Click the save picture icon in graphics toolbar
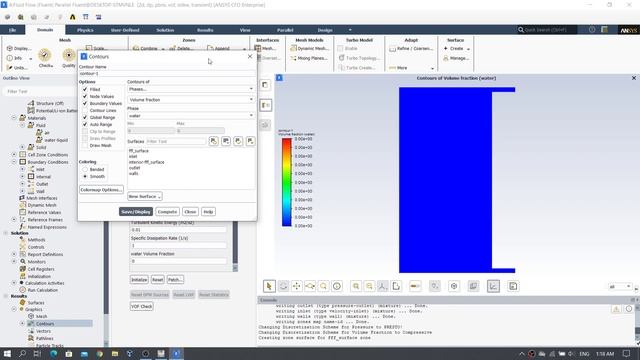Screen dimensions: 640x360 tap(513, 286)
